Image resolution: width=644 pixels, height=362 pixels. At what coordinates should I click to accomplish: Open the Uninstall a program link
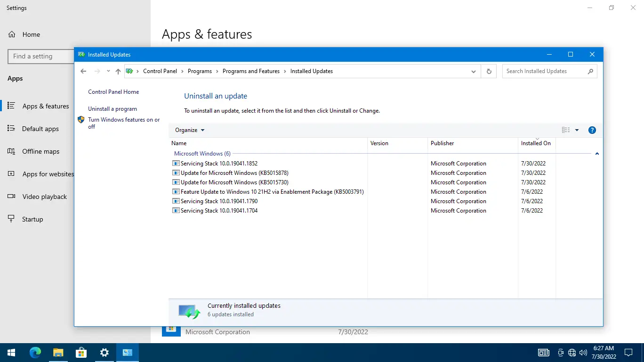pos(113,109)
